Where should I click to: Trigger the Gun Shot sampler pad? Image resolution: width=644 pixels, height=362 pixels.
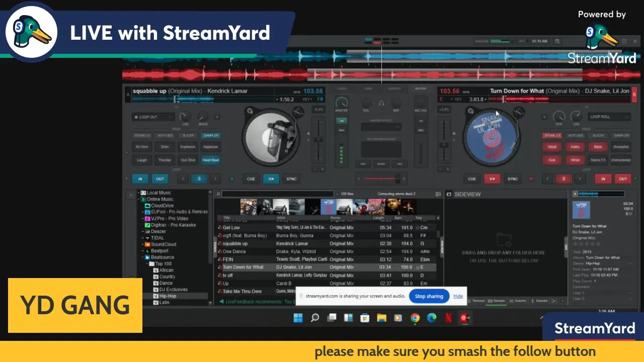(x=188, y=160)
